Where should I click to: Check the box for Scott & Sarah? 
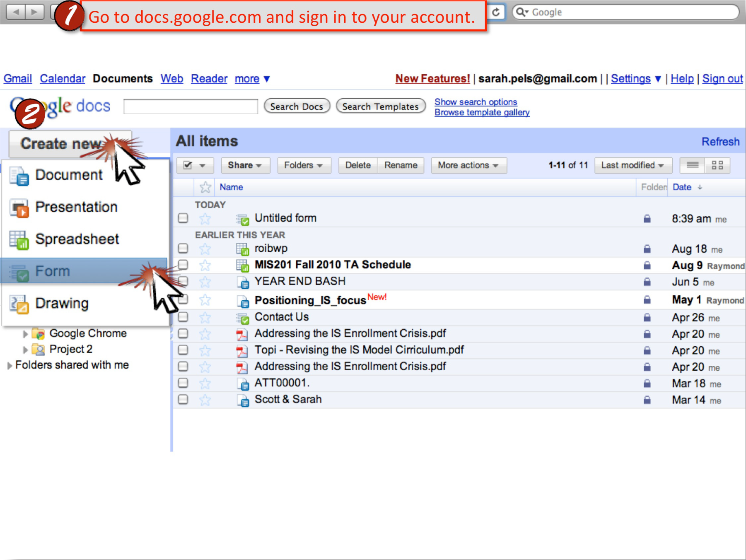(x=183, y=399)
